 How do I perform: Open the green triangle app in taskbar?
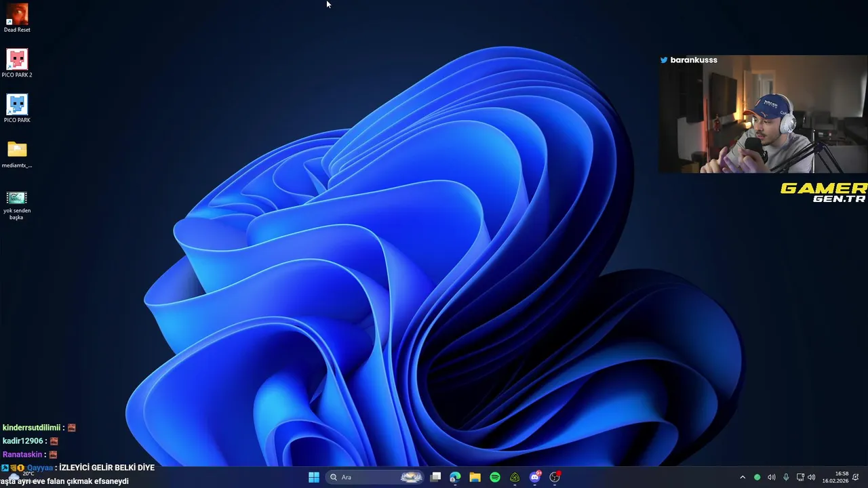(515, 477)
